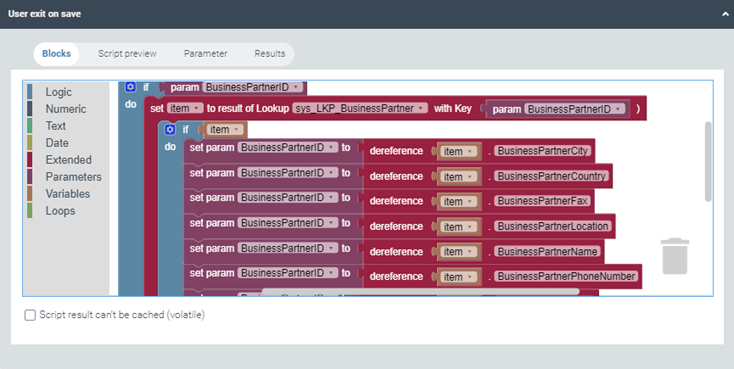Click the horizontal workspace scrollbar
Screen dimensions: 734x369
pyautogui.click(x=420, y=292)
